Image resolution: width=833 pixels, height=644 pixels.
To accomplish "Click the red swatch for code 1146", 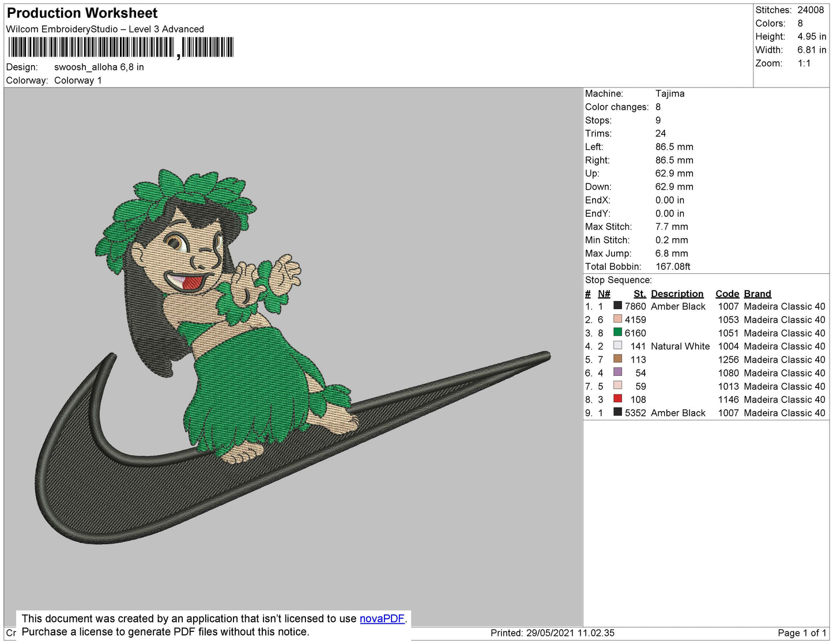I will (x=617, y=398).
